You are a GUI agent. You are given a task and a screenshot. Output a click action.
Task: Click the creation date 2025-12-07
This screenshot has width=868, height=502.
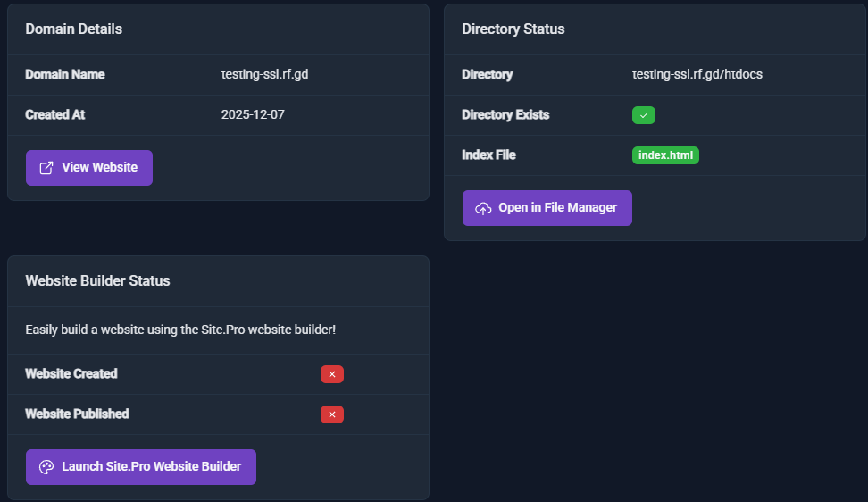tap(253, 115)
